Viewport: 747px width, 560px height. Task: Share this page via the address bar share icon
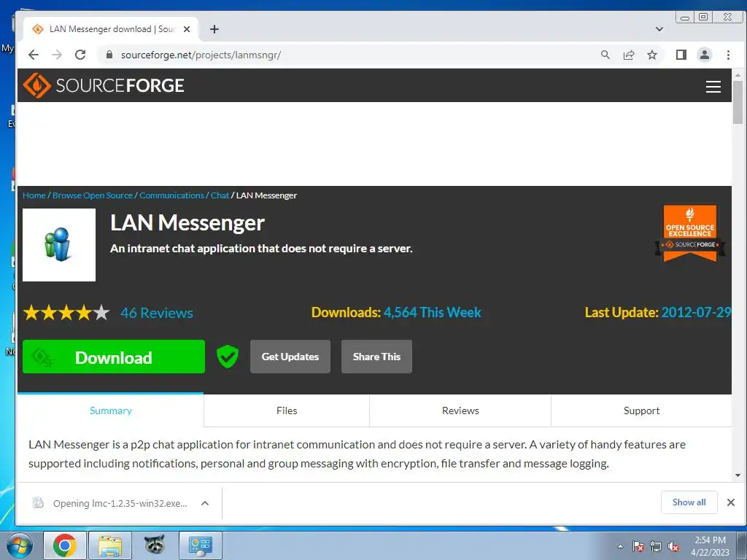(x=629, y=55)
